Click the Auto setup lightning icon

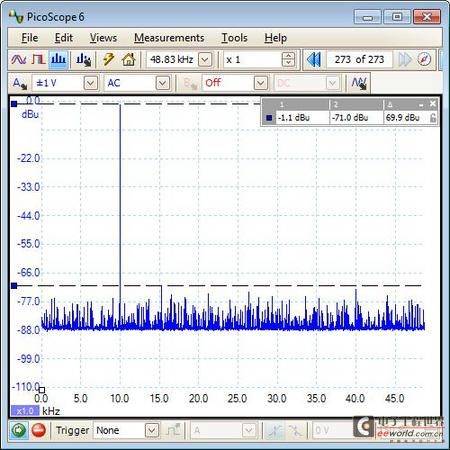coord(109,60)
